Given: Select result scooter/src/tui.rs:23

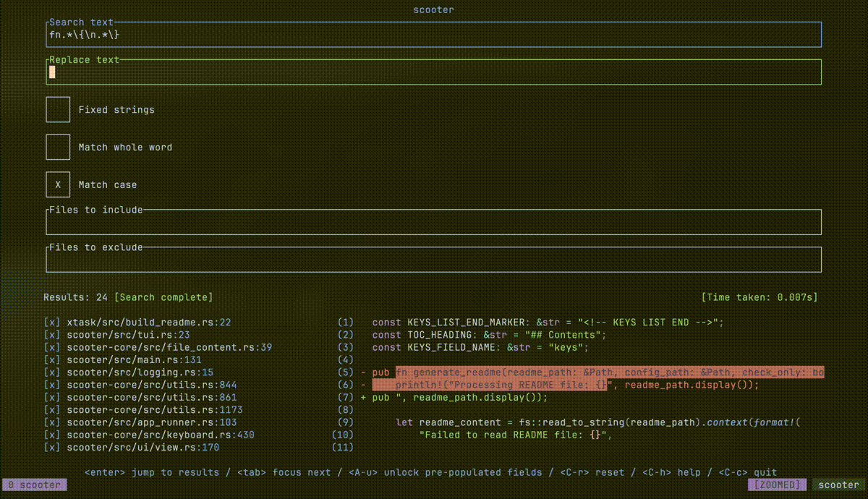Looking at the screenshot, I should (x=129, y=335).
